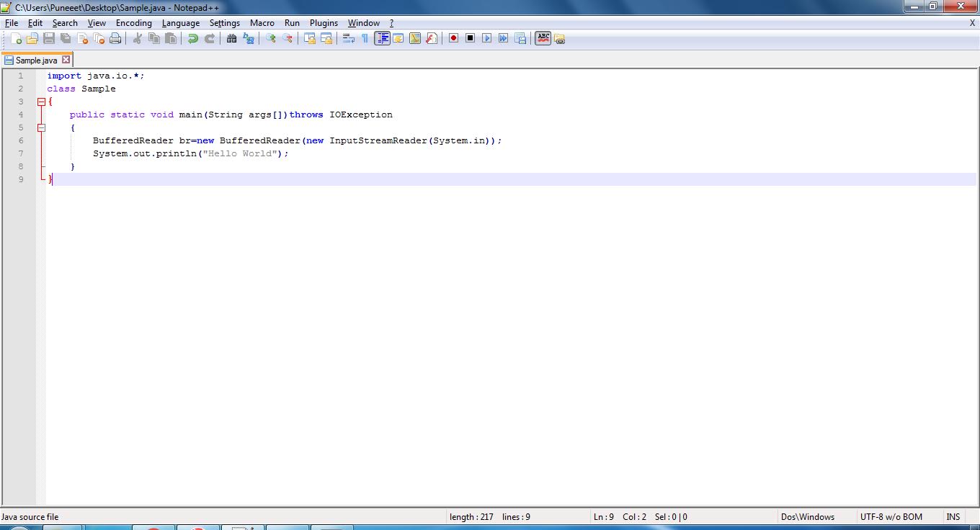The height and width of the screenshot is (530, 980).
Task: Open the user defined language dialog icon
Action: tap(398, 38)
